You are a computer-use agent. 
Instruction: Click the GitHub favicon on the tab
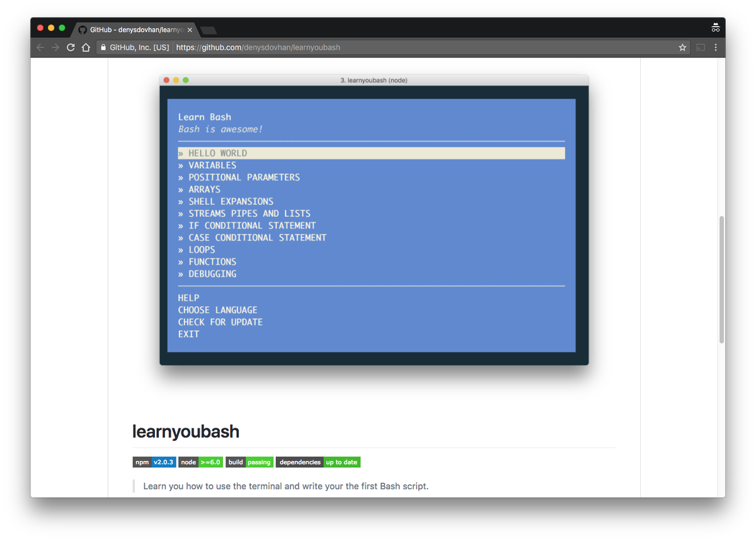coord(83,30)
